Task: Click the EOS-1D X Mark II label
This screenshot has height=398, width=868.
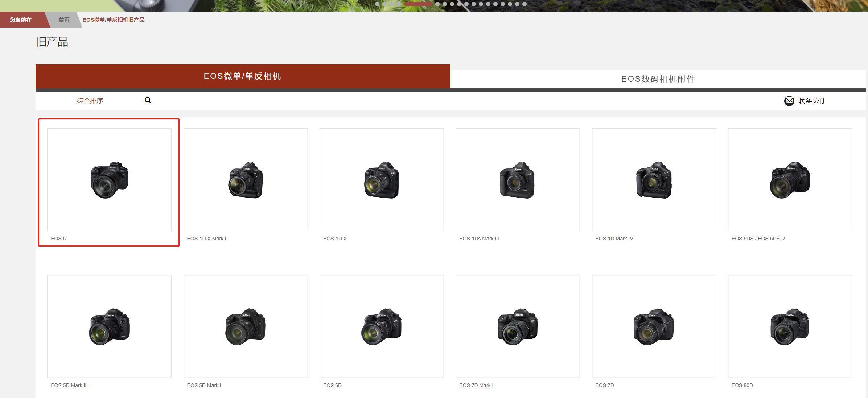Action: coord(207,239)
